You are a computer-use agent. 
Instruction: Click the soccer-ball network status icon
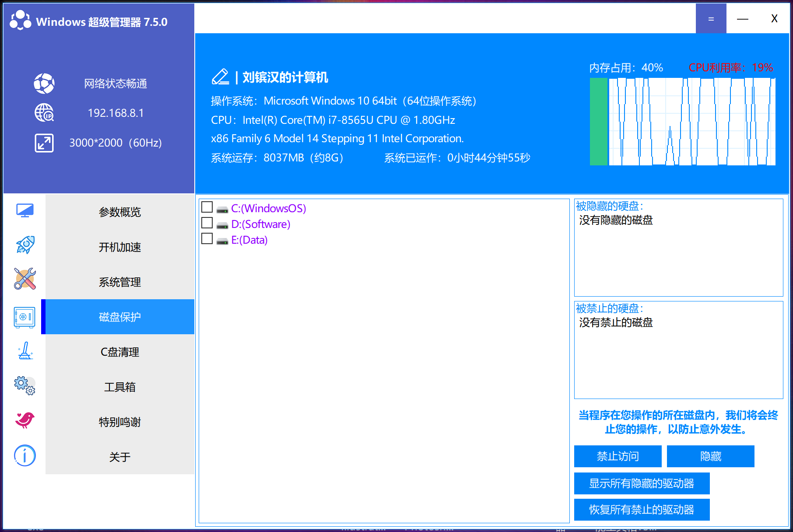point(44,84)
